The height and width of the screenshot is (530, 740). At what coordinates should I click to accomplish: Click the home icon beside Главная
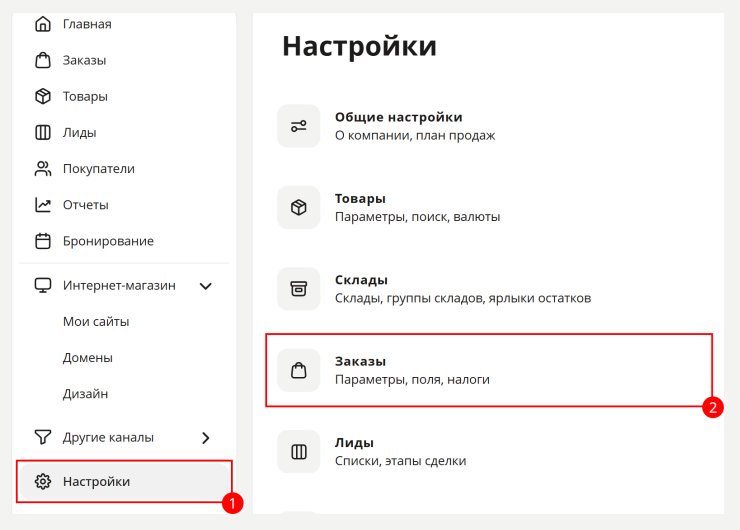tap(43, 24)
